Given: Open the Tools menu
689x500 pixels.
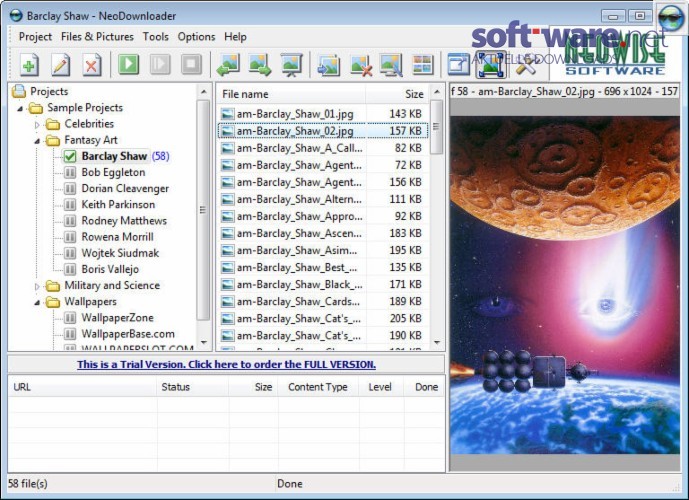Looking at the screenshot, I should click(x=156, y=36).
